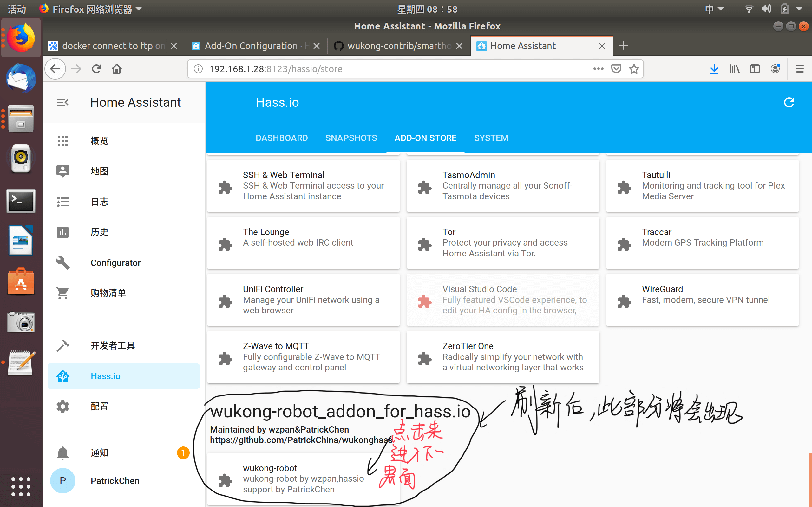Open the 开发者工具 developer tools
Image resolution: width=812 pixels, height=507 pixels.
(x=113, y=346)
